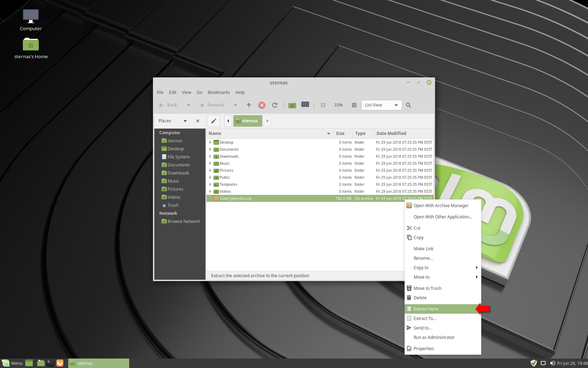588x368 pixels.
Task: Choose Send to... in context menu
Action: pyautogui.click(x=443, y=328)
